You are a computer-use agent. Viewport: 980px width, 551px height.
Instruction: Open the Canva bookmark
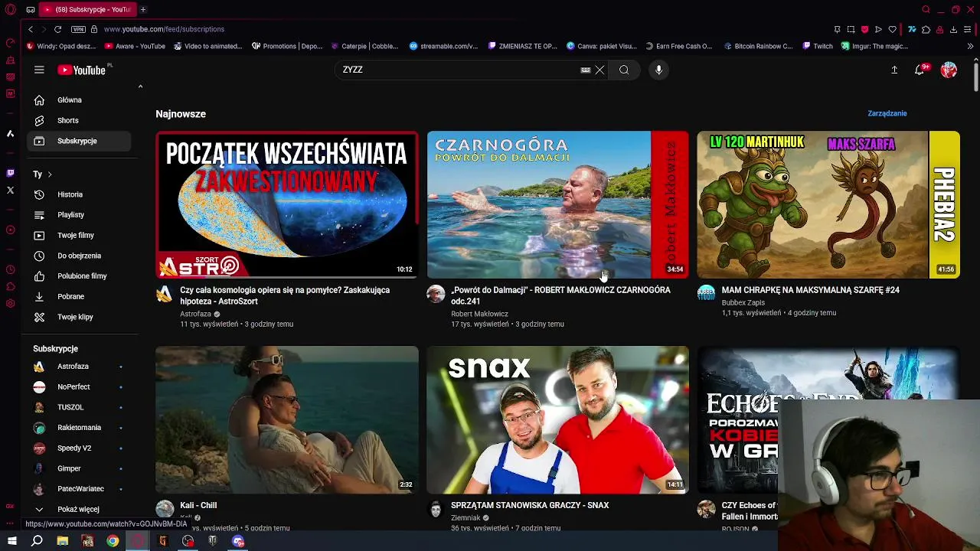tap(602, 46)
